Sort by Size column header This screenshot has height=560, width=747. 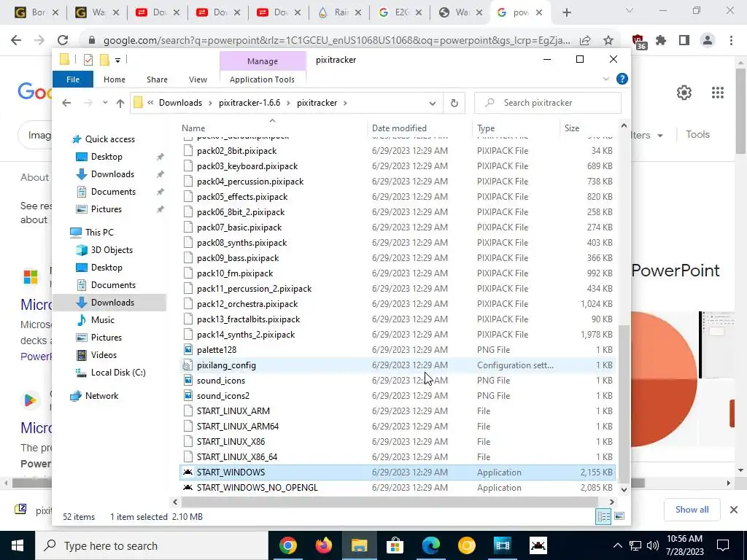click(572, 128)
